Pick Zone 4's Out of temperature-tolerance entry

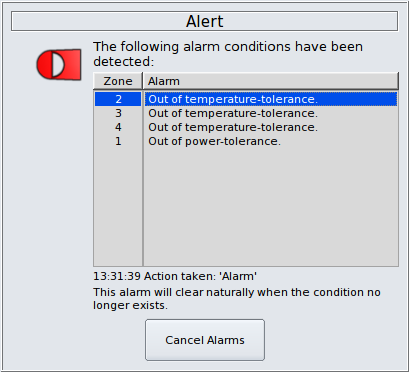(x=233, y=127)
